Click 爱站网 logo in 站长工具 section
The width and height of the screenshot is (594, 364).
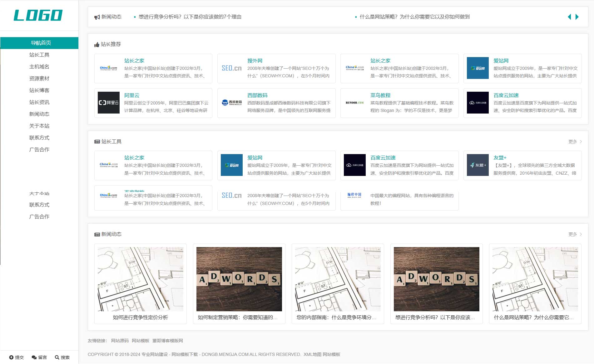[x=232, y=165]
